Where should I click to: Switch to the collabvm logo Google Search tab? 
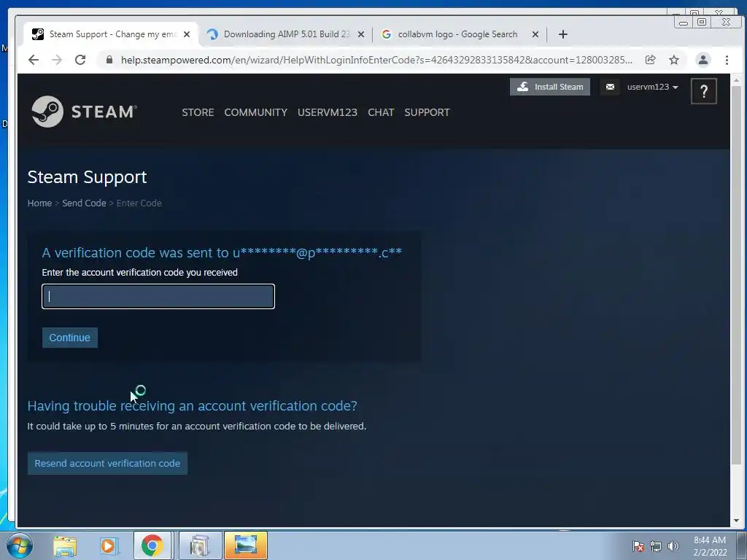460,34
